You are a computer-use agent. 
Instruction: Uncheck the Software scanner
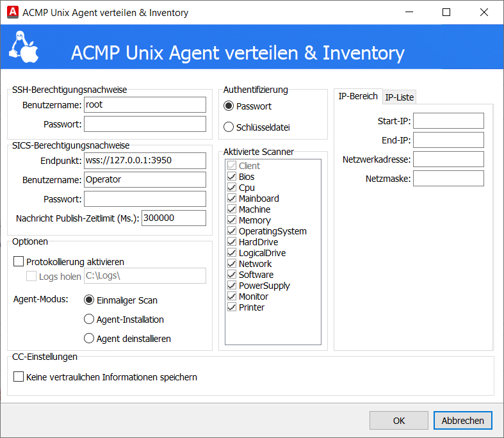click(232, 275)
